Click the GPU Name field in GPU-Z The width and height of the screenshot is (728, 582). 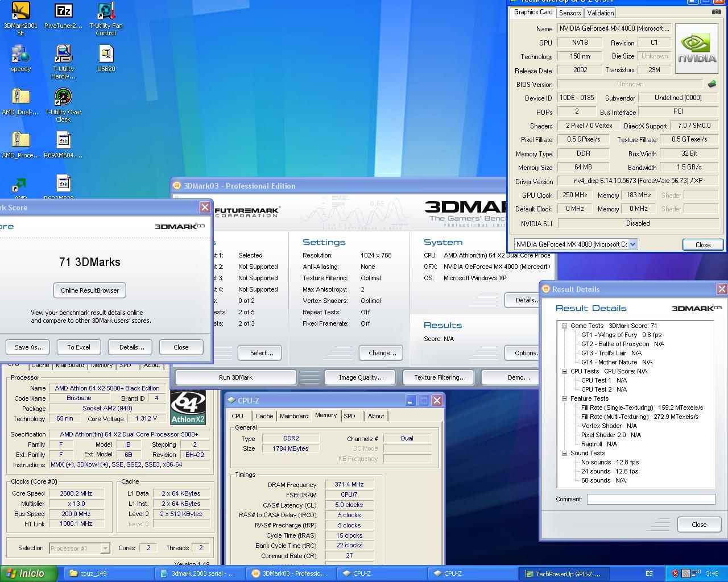614,28
